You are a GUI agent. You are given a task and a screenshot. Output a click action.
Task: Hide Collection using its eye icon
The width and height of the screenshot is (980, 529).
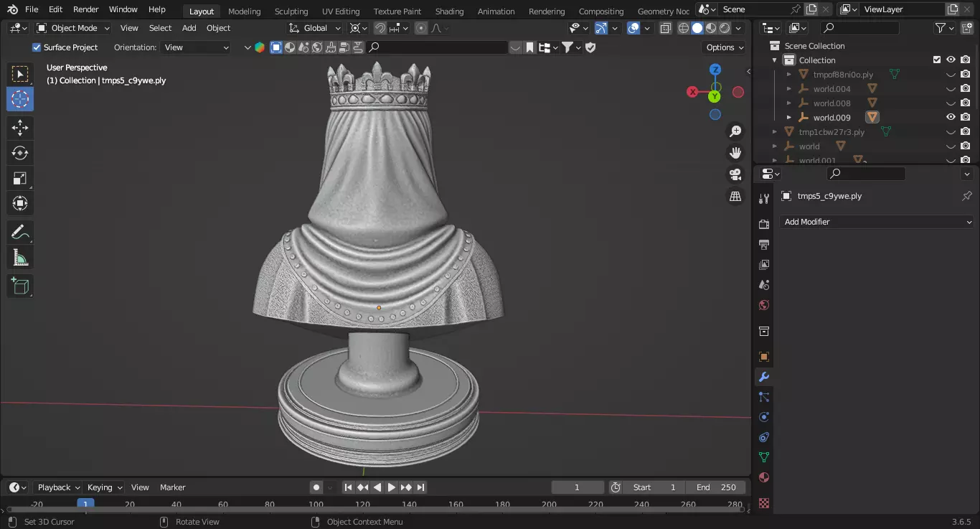click(x=951, y=60)
